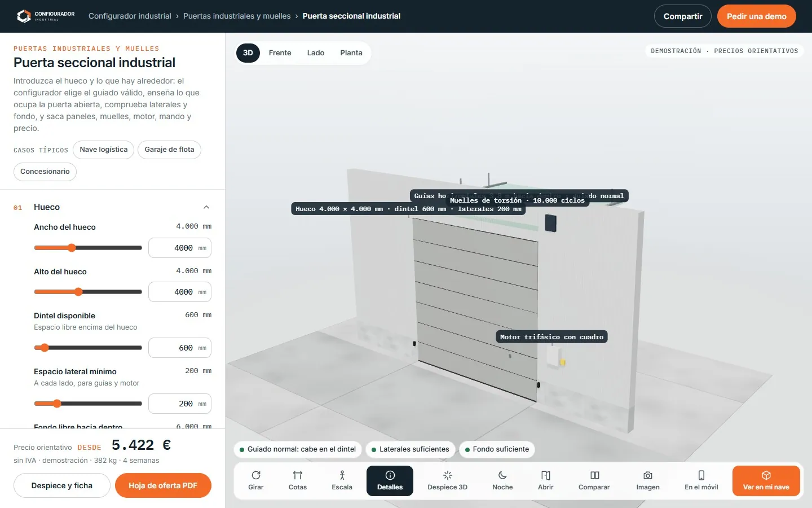Toggle the Escala human figure

tap(342, 481)
